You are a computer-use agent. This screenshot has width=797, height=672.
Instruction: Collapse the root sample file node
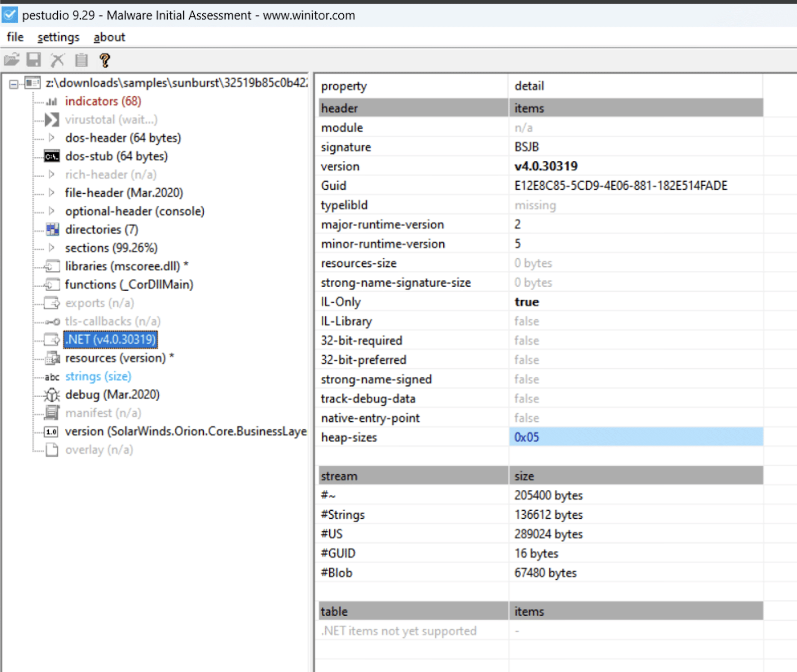tap(14, 84)
